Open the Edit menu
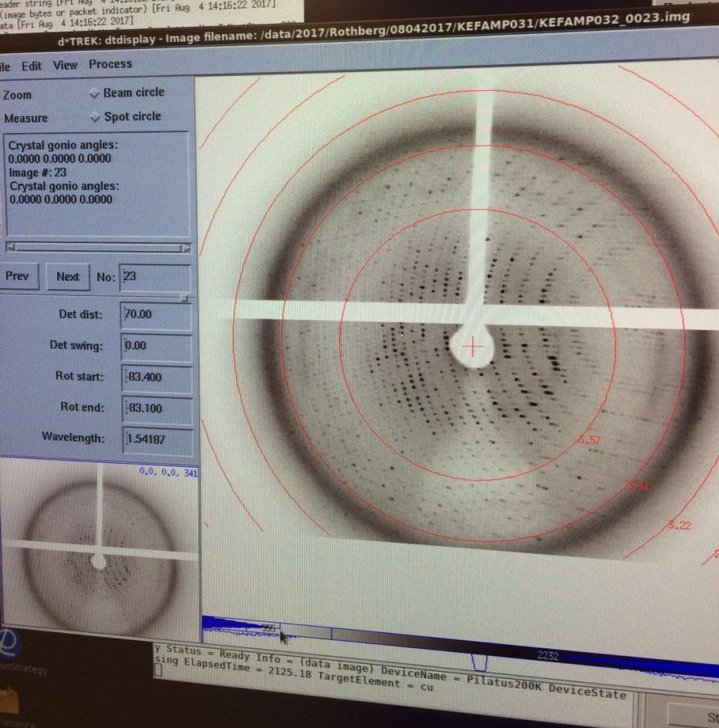This screenshot has height=728, width=719. pos(33,65)
